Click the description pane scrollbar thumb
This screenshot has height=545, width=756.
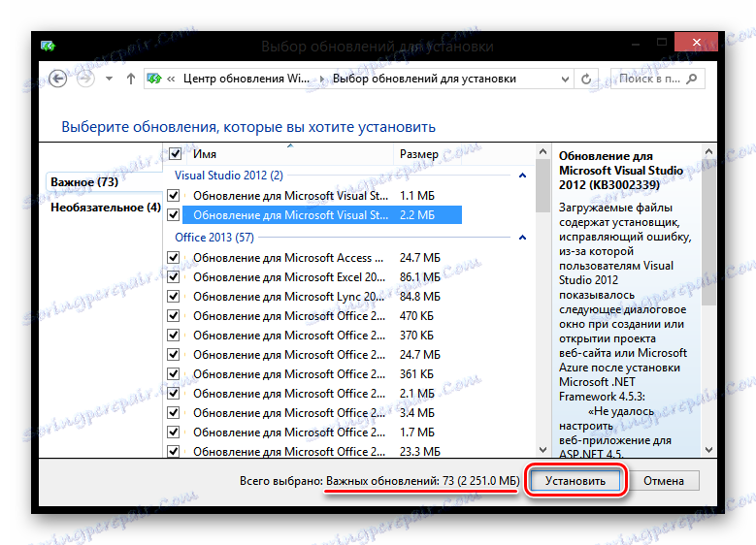pos(708,232)
